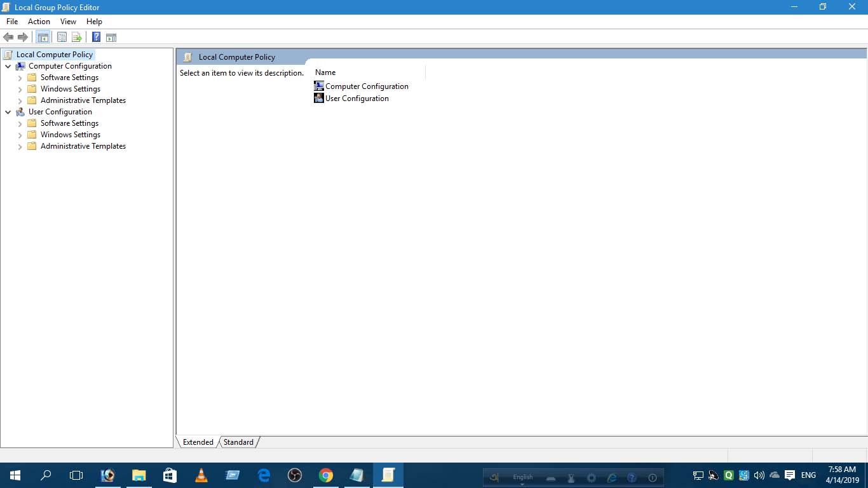Select User Configuration text in list
The width and height of the screenshot is (868, 488).
(x=357, y=98)
